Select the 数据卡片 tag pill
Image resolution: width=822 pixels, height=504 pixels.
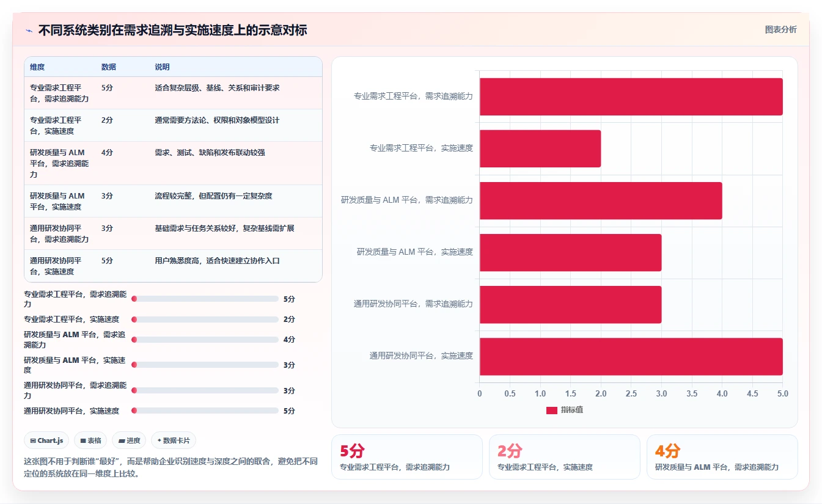174,440
